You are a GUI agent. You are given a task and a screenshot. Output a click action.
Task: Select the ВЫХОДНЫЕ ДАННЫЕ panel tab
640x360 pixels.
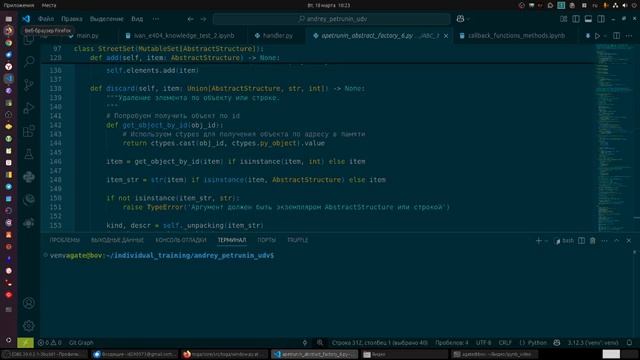117,240
